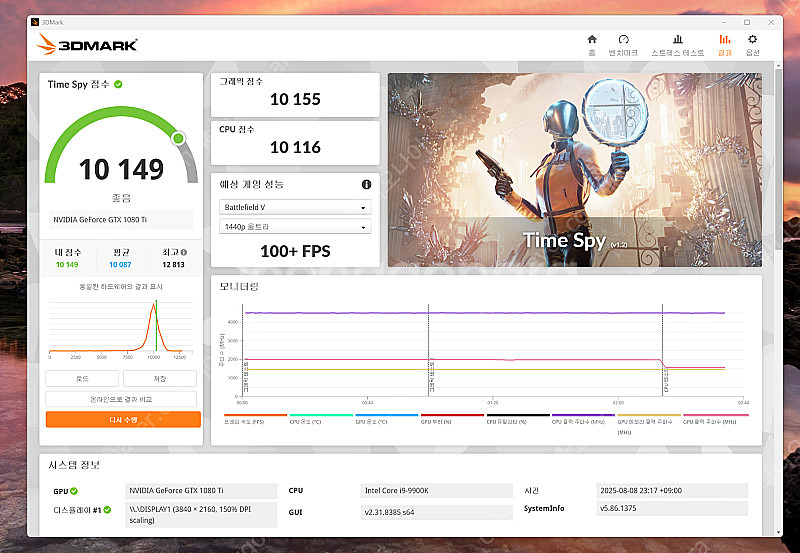Click GUI version v2.31.8385 s64
Screen dimensions: 800x553
coord(436,512)
